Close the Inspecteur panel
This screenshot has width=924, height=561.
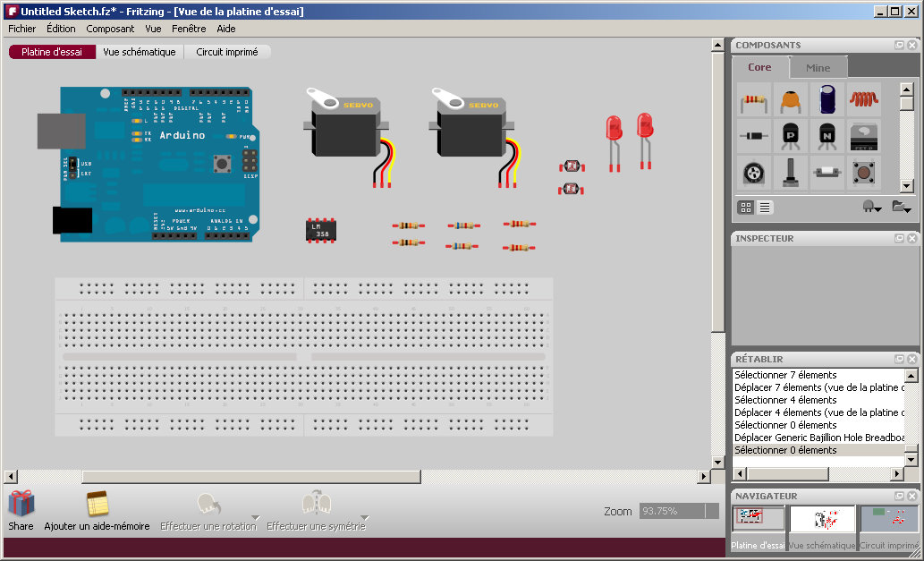(x=912, y=238)
